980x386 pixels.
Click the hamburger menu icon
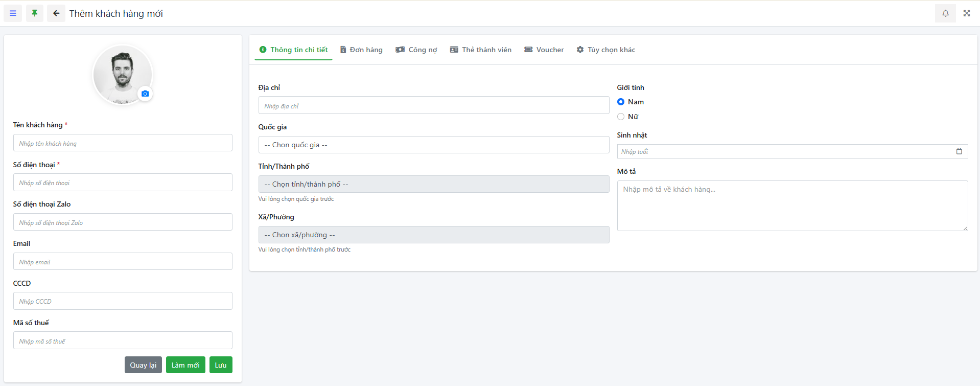tap(13, 13)
